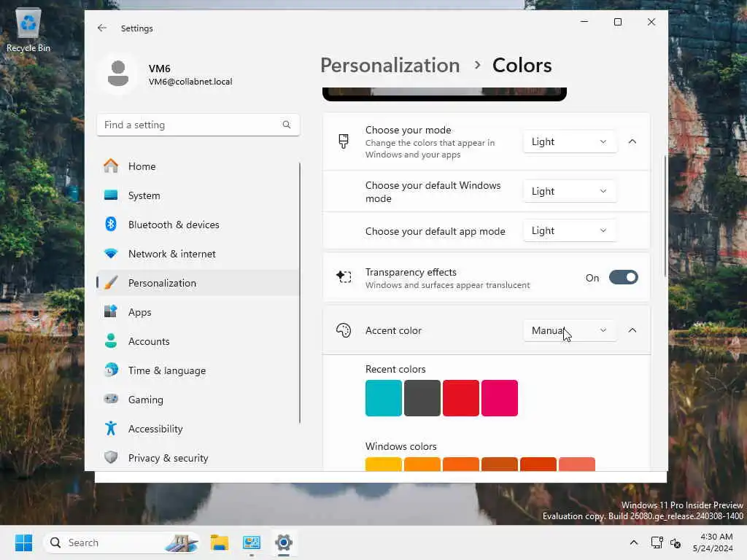
Task: Click the VM6 user profile avatar
Action: [117, 74]
